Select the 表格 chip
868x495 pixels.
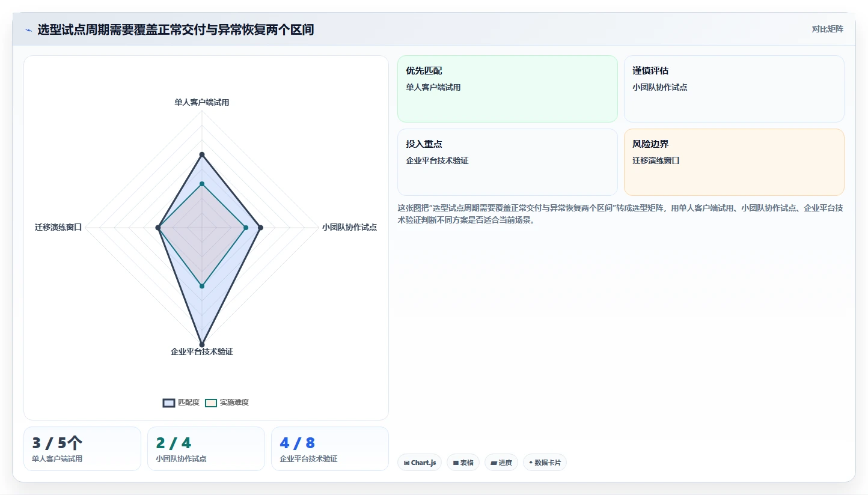pos(463,463)
